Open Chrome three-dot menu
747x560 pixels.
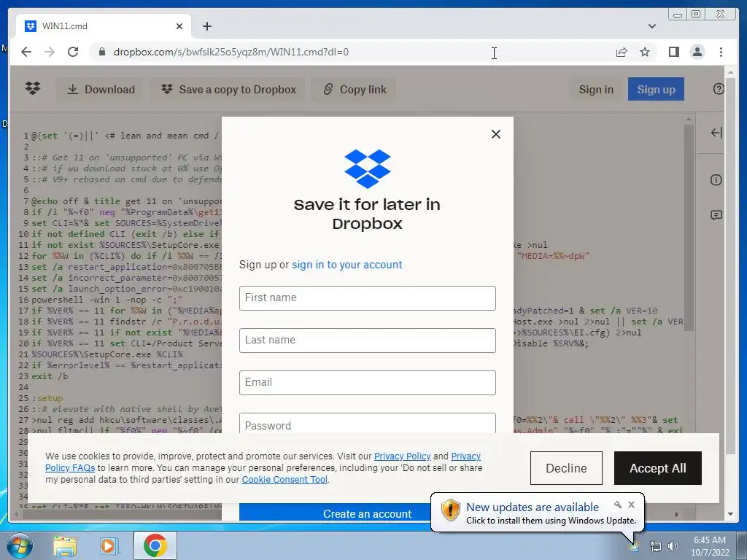pos(721,52)
